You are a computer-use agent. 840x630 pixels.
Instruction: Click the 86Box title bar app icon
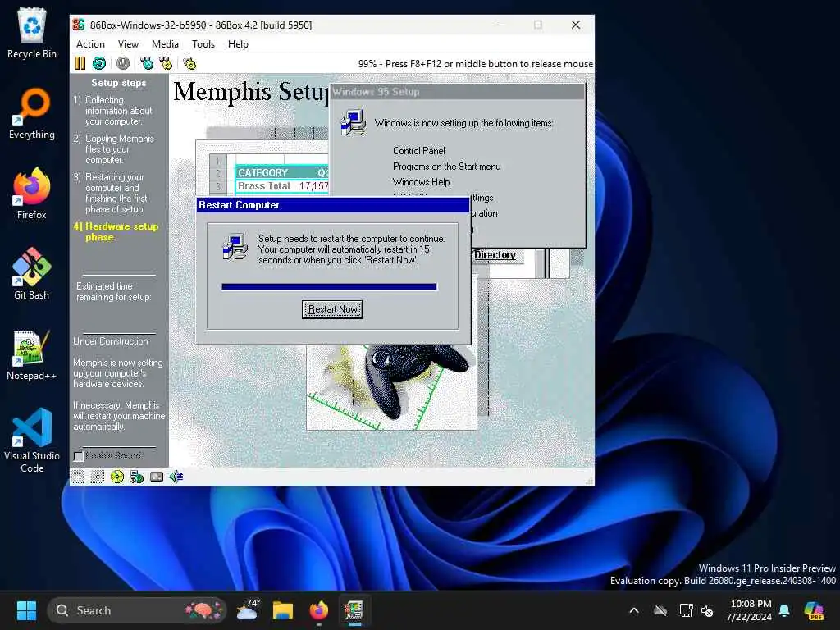[x=79, y=25]
